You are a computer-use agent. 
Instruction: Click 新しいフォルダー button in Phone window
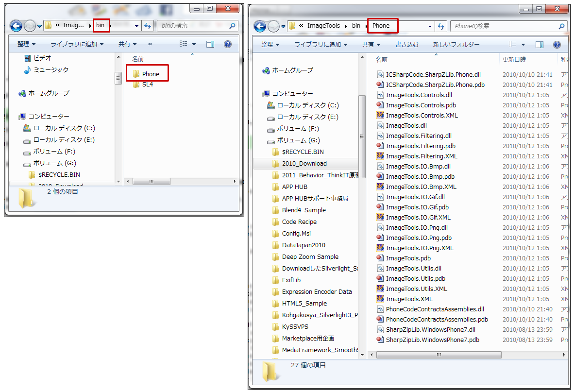pyautogui.click(x=456, y=45)
